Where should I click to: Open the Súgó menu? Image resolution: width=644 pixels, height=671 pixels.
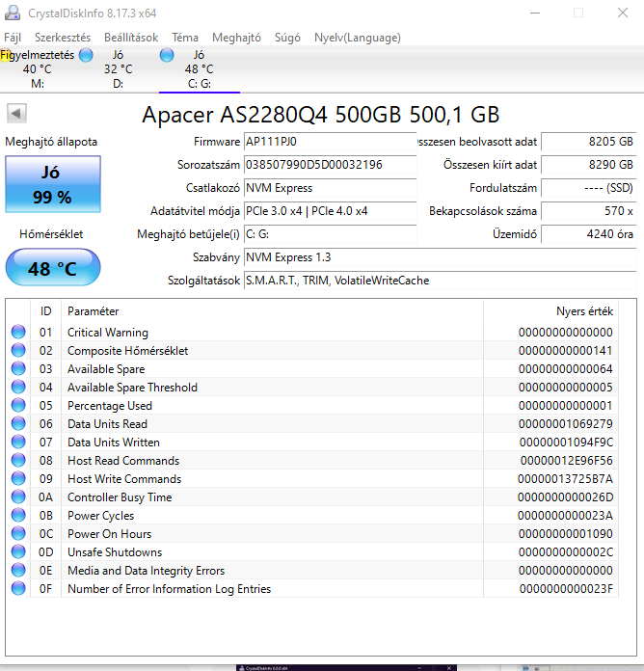(x=287, y=38)
